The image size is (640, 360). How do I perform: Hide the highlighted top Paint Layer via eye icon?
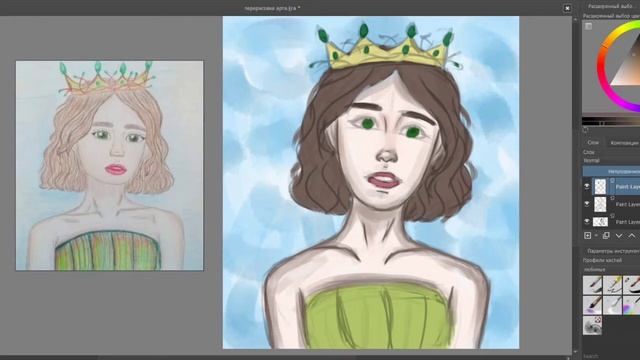coord(587,186)
